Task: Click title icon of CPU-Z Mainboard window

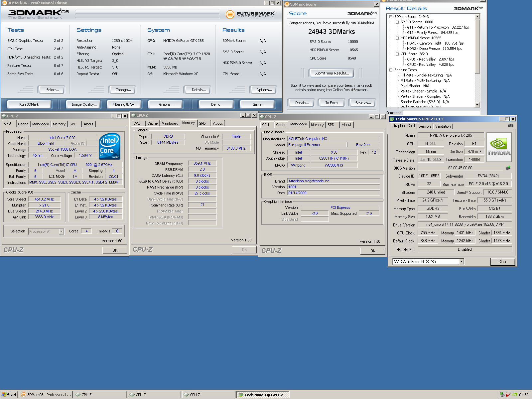Action: tap(262, 117)
